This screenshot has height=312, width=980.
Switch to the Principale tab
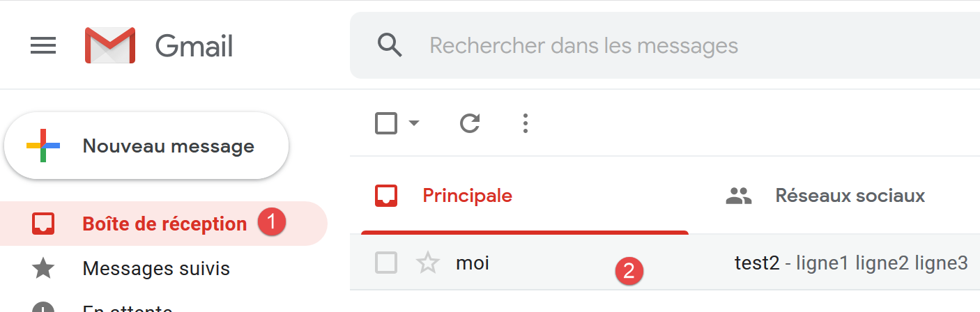pos(467,196)
